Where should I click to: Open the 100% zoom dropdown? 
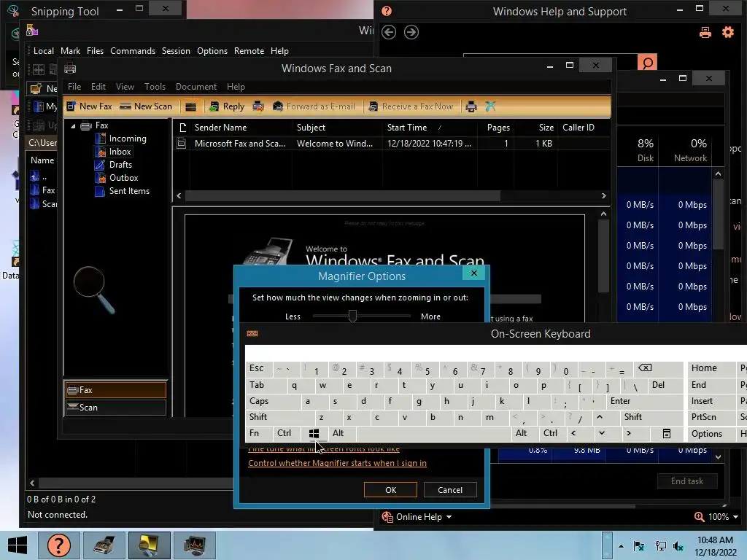coord(716,517)
